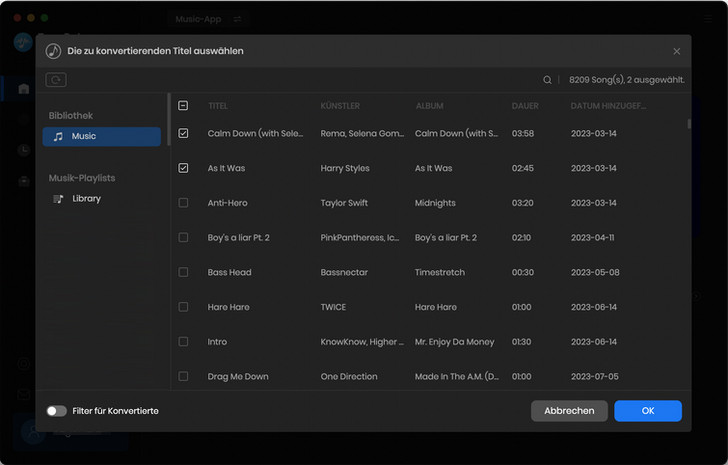
Task: Check the Anti-Hero song checkbox
Action: 183,203
